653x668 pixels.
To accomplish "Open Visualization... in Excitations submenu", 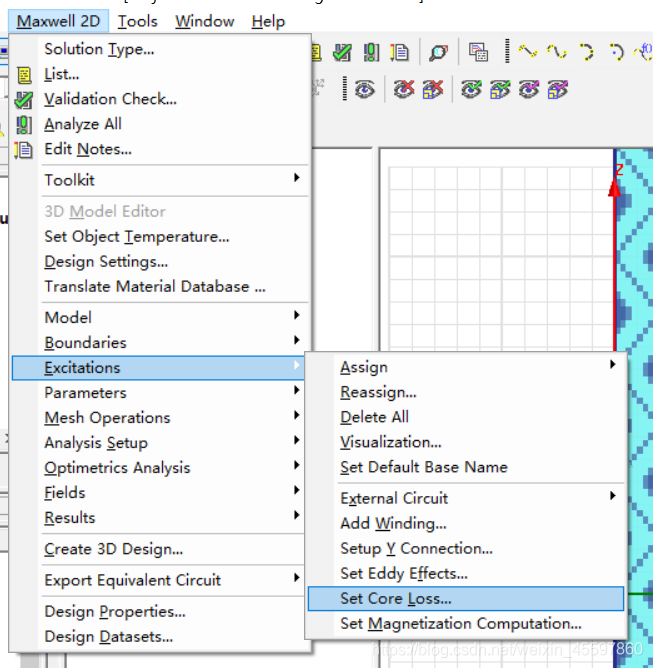I will click(466, 442).
